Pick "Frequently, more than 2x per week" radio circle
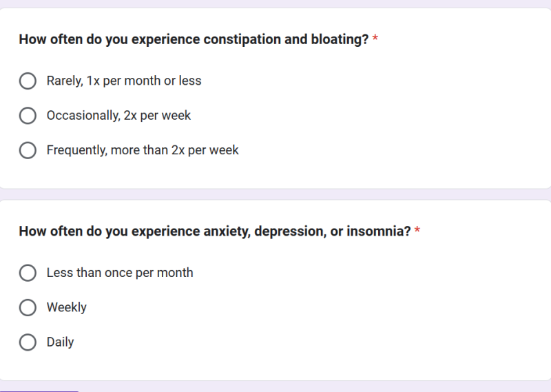Screen dimensions: 551x392 (x=28, y=150)
